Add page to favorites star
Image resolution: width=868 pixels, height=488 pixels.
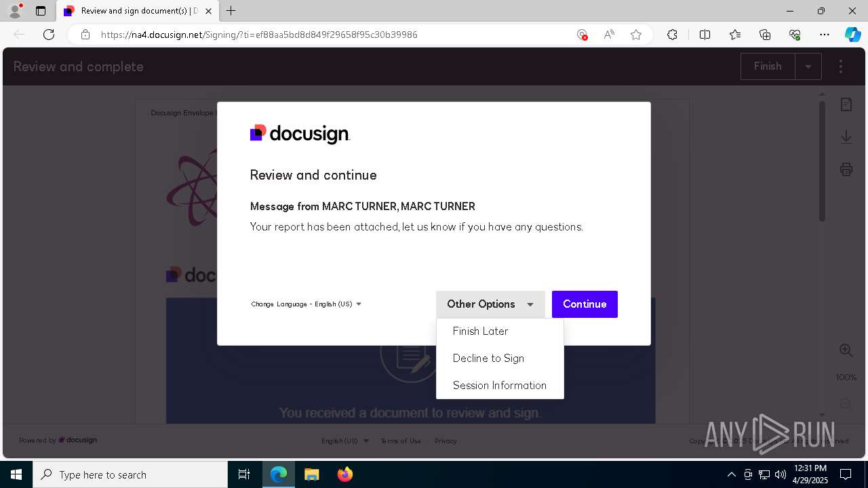point(636,35)
